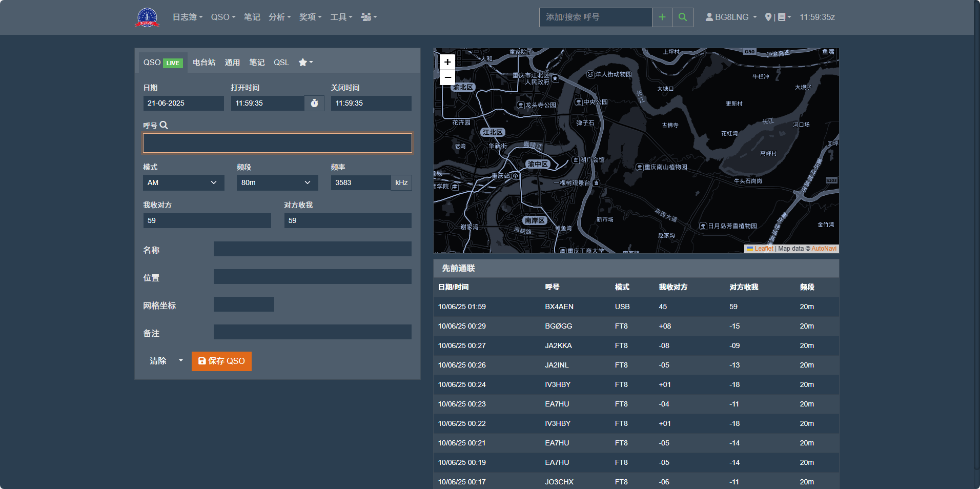The width and height of the screenshot is (980, 489).
Task: Click callsign JA2KKA in the table
Action: [558, 345]
